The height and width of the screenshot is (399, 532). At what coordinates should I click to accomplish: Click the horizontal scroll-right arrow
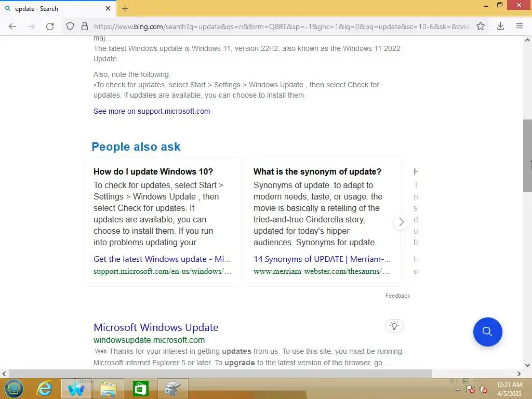[x=519, y=374]
